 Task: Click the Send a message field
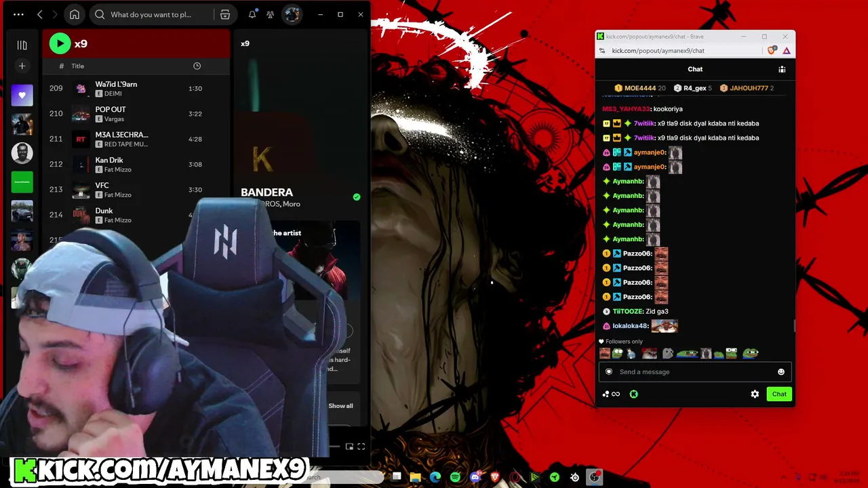click(x=695, y=371)
